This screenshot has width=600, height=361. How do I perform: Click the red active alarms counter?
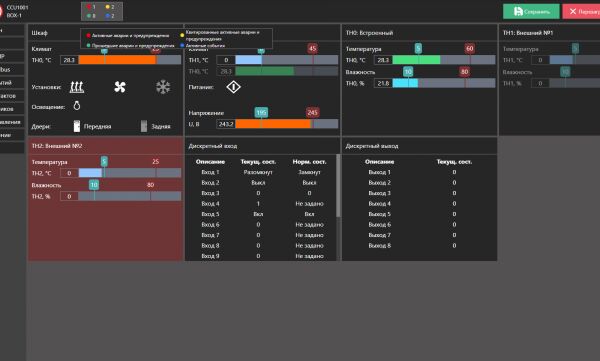coord(91,7)
